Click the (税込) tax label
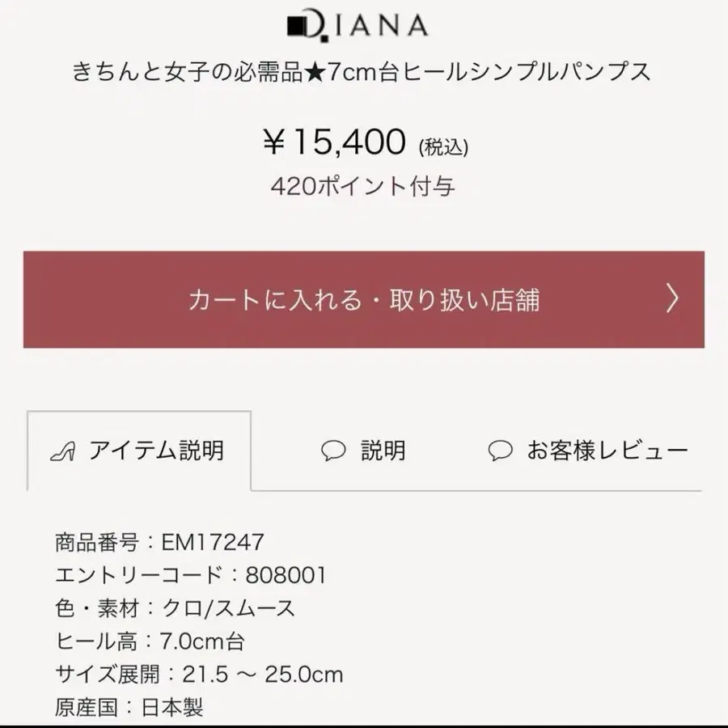Image resolution: width=728 pixels, height=728 pixels. 443,147
